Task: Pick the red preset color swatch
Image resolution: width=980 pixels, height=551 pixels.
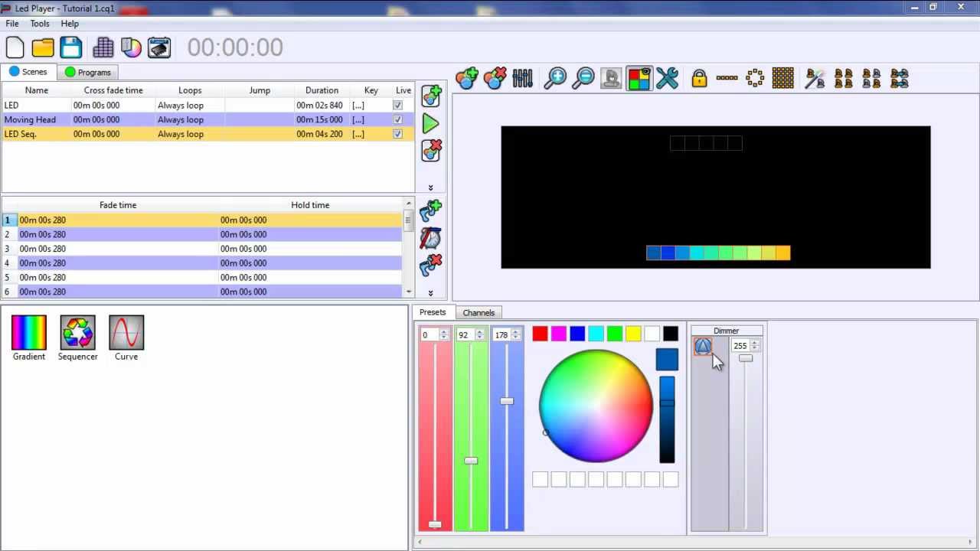Action: pos(540,334)
